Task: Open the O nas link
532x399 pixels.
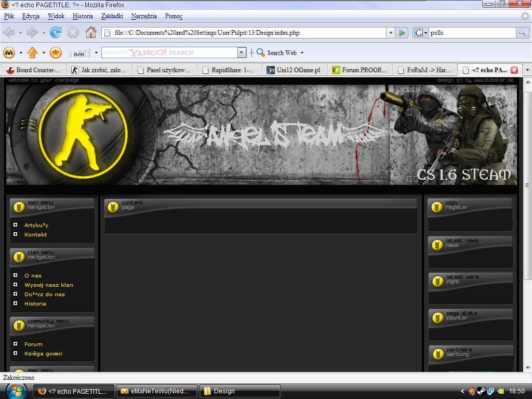Action: [x=33, y=275]
